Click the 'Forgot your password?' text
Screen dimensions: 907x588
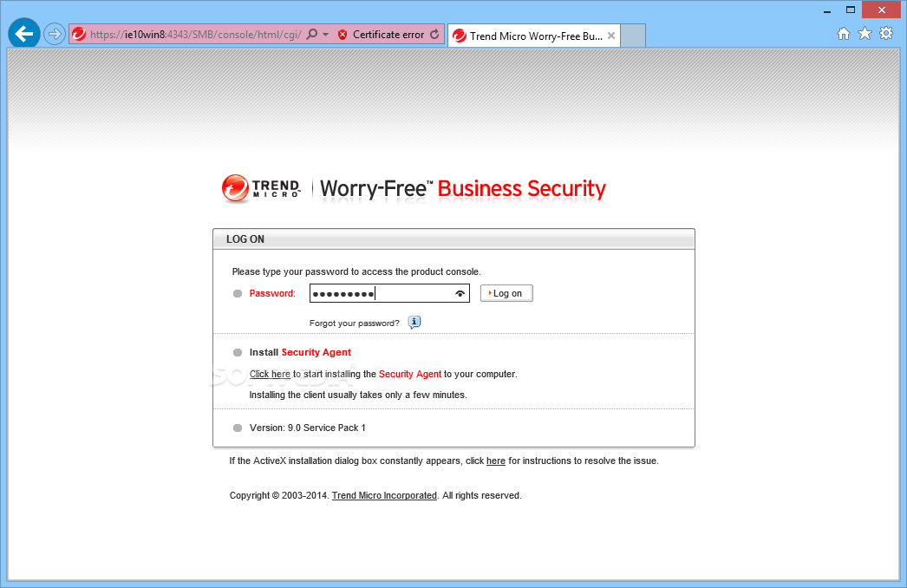[x=354, y=323]
